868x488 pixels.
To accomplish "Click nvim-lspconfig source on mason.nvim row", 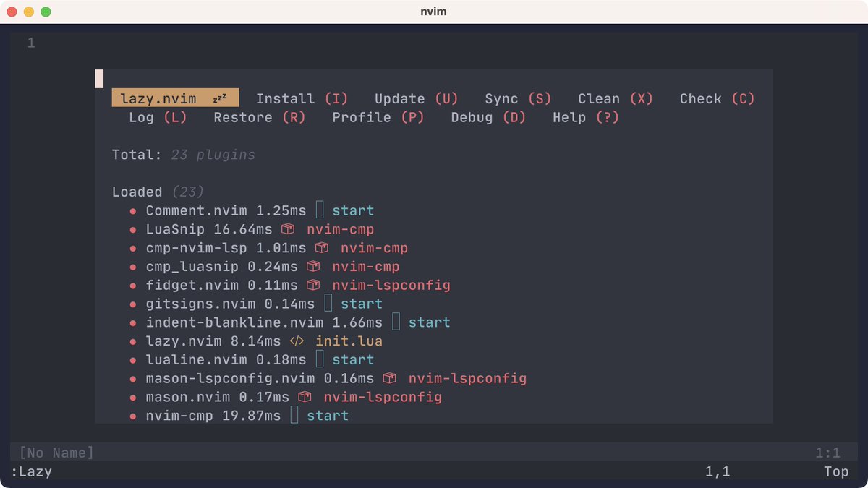I will point(383,397).
